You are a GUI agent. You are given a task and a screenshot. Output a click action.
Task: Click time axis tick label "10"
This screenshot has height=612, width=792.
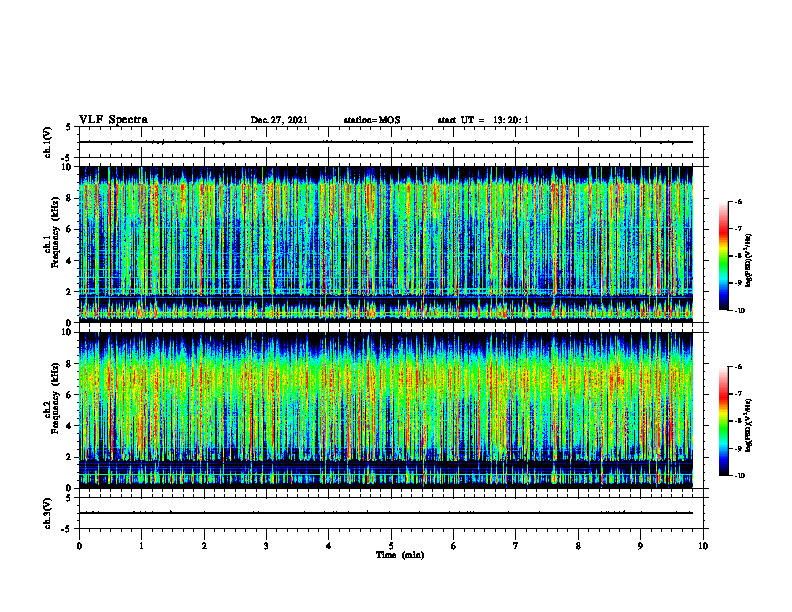coord(703,546)
